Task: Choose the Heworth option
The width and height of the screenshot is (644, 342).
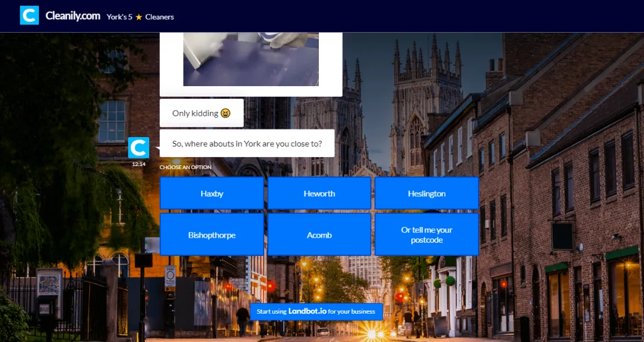Action: [x=319, y=194]
